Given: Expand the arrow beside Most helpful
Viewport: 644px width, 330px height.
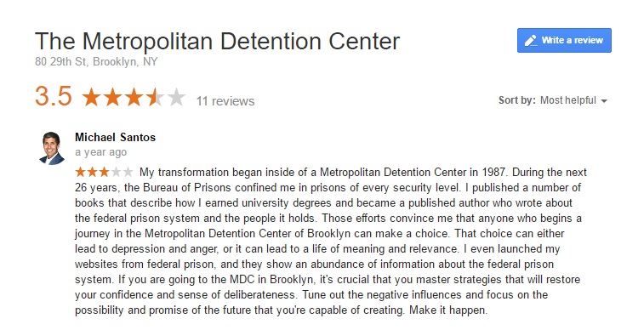Looking at the screenshot, I should click(604, 101).
